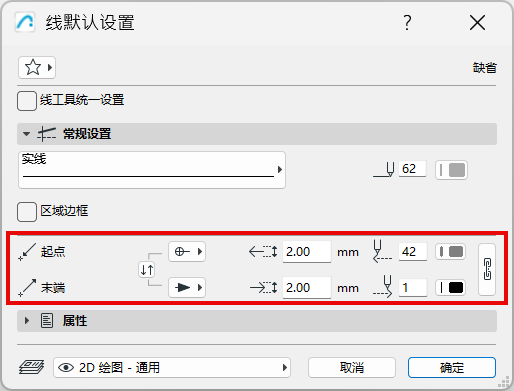This screenshot has height=391, width=514.
Task: Click the 末端 arrow pen field 1
Action: (x=413, y=288)
